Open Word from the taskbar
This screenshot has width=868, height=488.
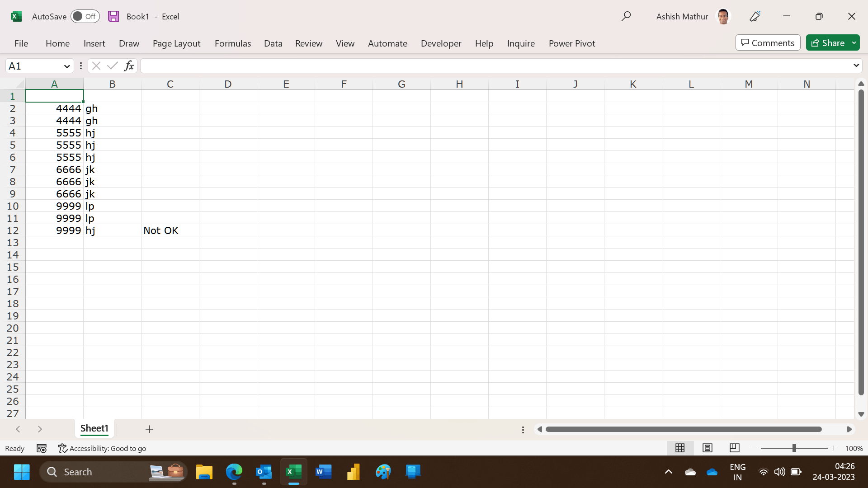coord(324,472)
